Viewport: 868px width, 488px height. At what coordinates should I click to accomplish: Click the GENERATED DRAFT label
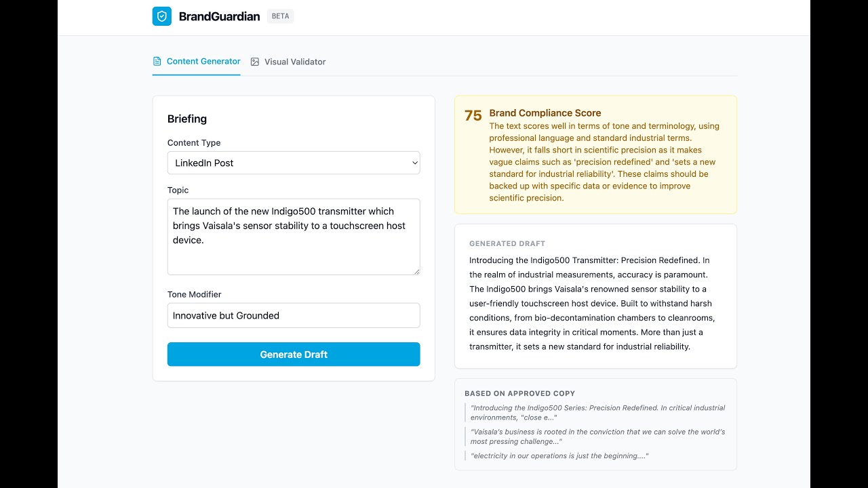point(507,243)
